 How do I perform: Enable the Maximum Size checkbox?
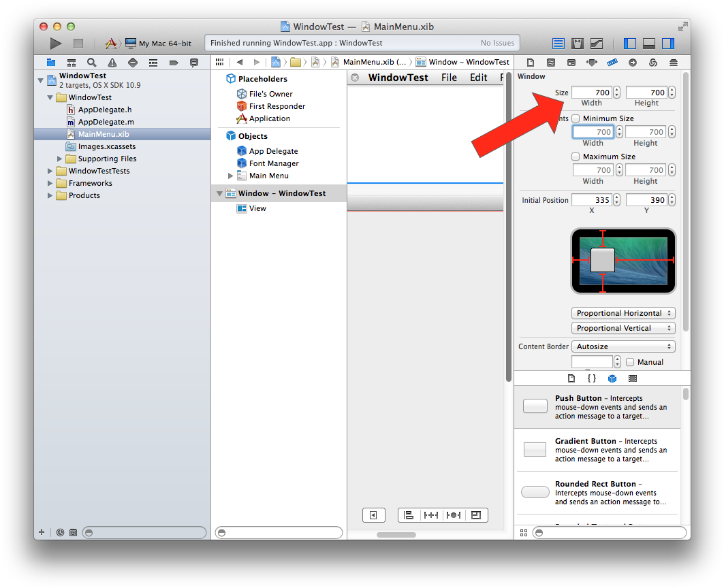pyautogui.click(x=576, y=157)
